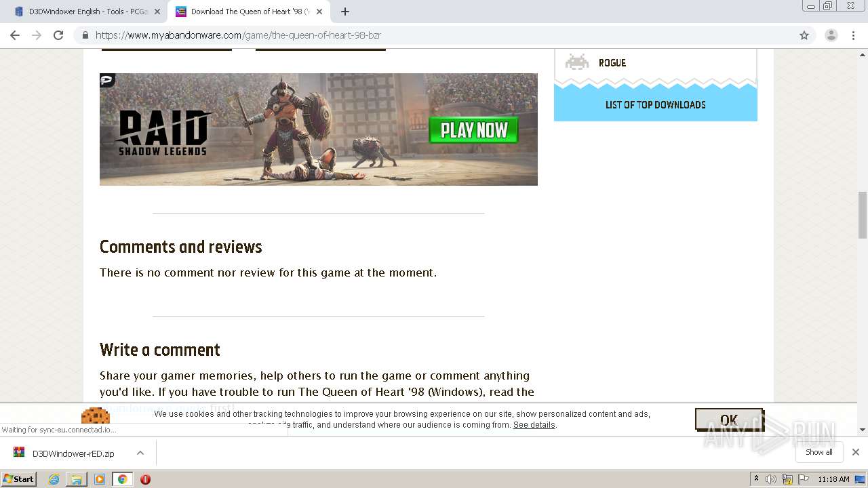Open the Raid Shadow Legends banner ad
868x488 pixels.
(x=319, y=129)
